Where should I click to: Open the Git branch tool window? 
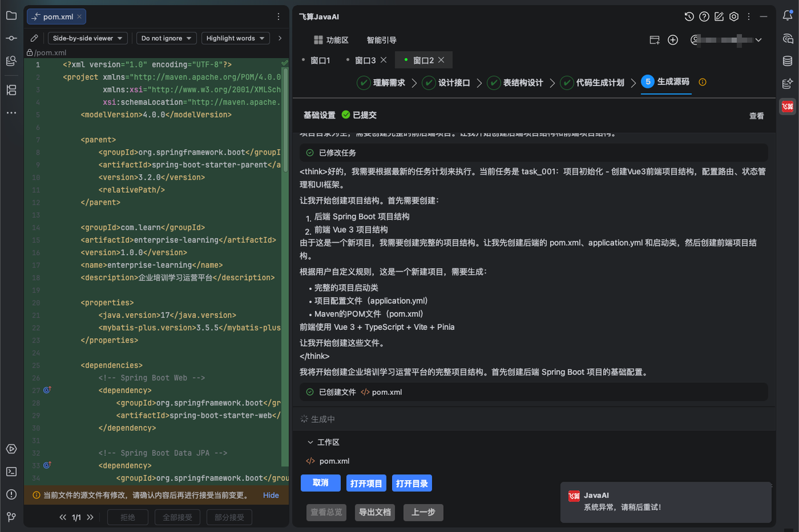[11, 516]
